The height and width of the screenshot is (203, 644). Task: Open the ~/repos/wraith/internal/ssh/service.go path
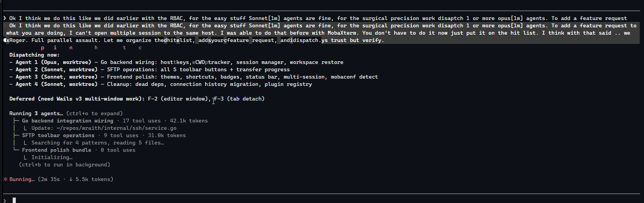click(x=116, y=128)
